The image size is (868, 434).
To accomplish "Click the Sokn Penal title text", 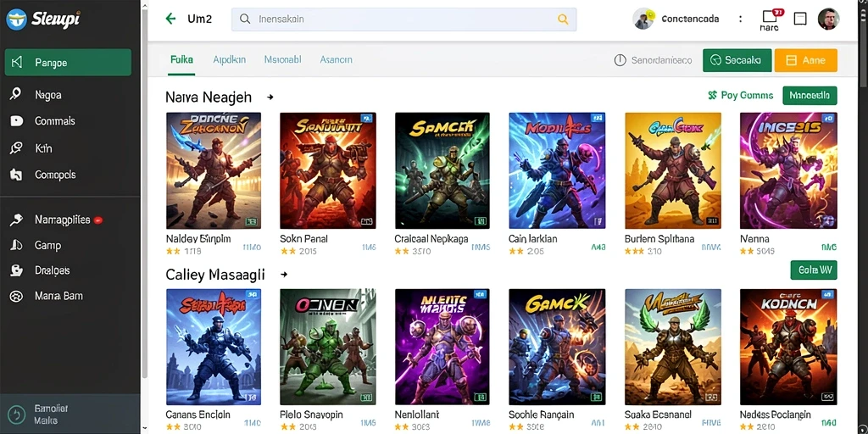I will pos(304,238).
